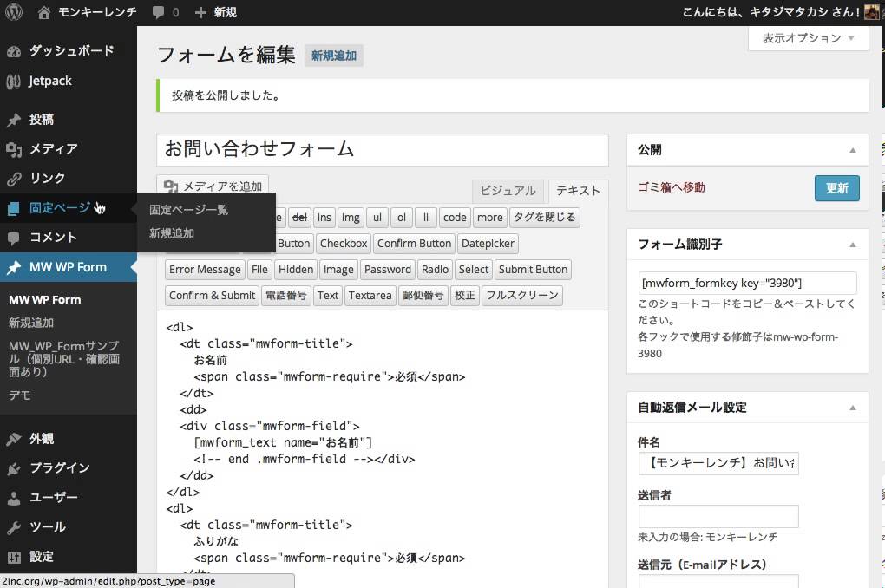885x588 pixels.
Task: Click the ol quicktag button
Action: tap(402, 218)
